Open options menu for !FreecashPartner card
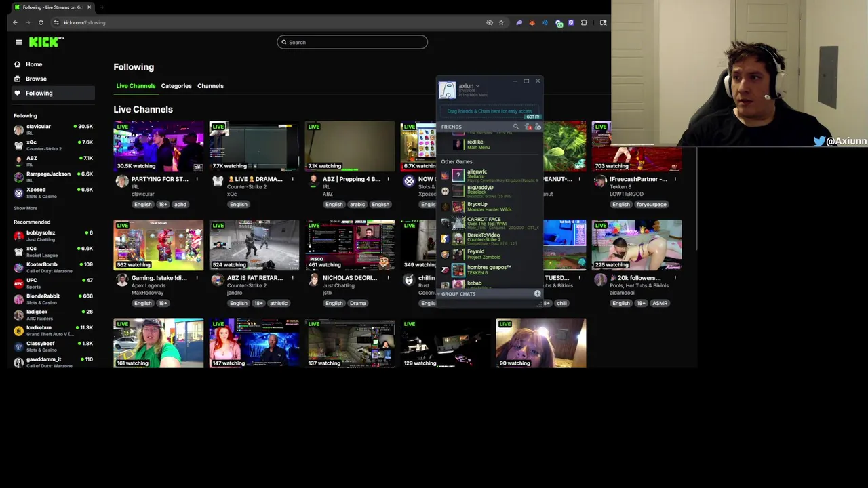This screenshot has height=488, width=868. coord(675,179)
